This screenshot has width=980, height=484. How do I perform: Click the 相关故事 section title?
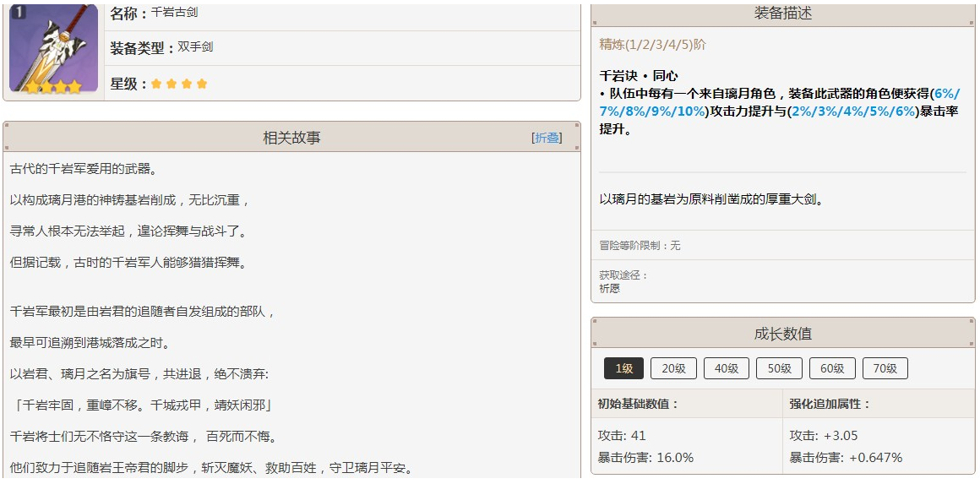[x=291, y=138]
